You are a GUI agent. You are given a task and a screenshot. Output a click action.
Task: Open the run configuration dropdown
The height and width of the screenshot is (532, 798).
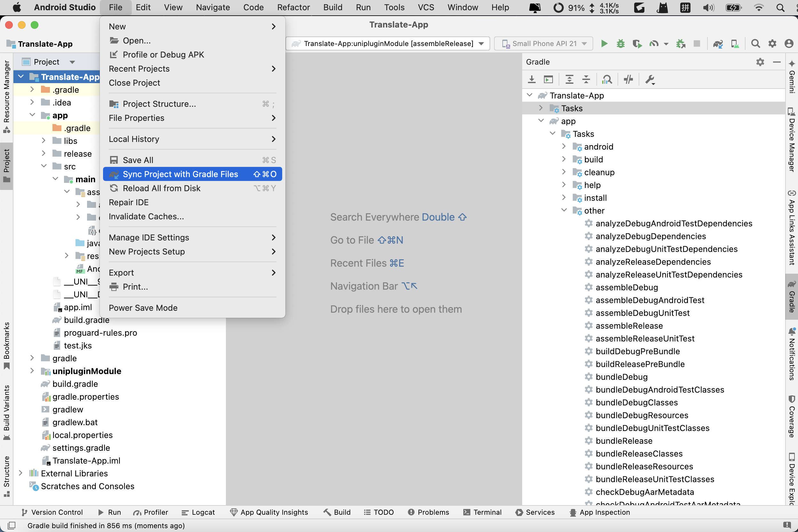[x=387, y=44]
